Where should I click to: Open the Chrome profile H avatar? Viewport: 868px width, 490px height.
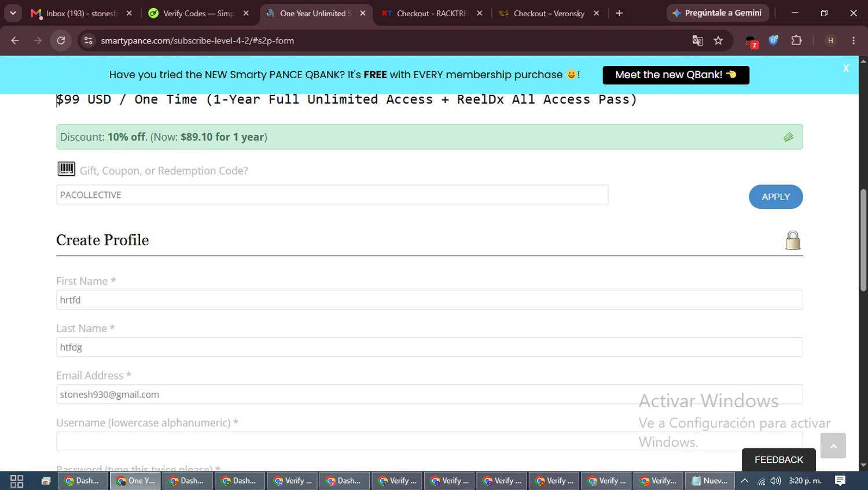[x=830, y=40]
